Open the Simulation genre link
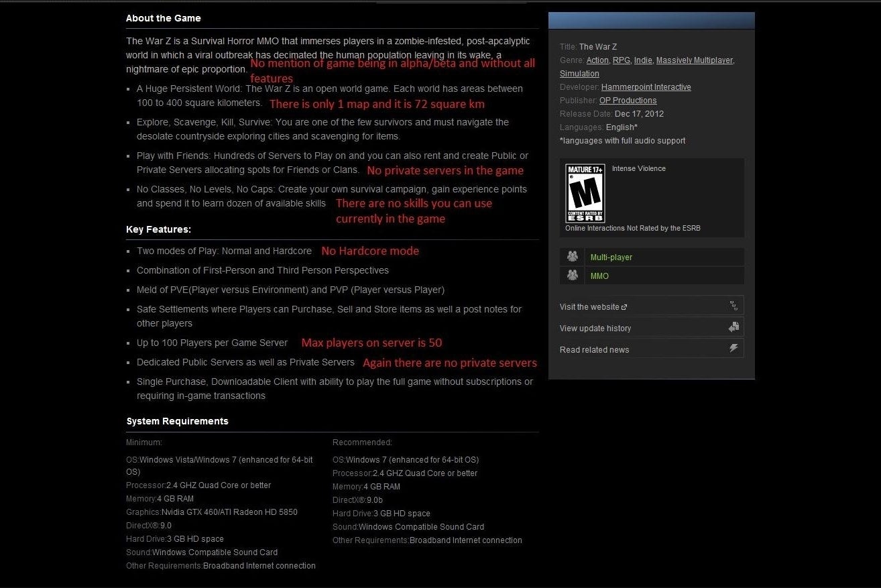 click(579, 74)
